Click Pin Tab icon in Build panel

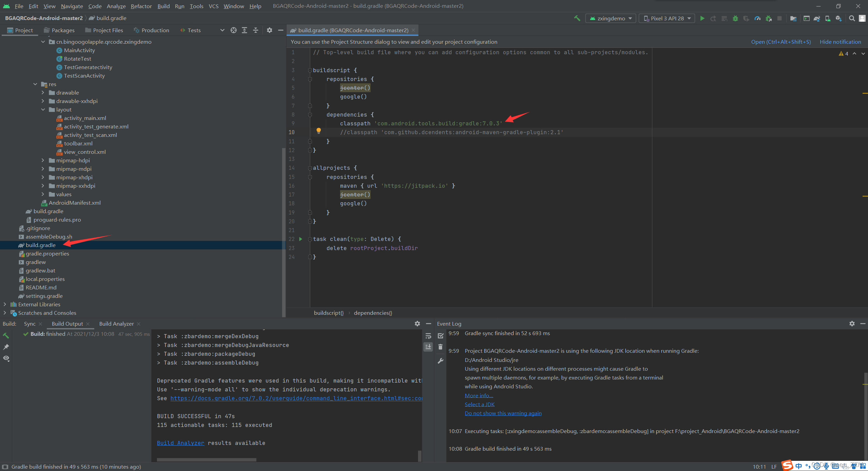[x=6, y=347]
